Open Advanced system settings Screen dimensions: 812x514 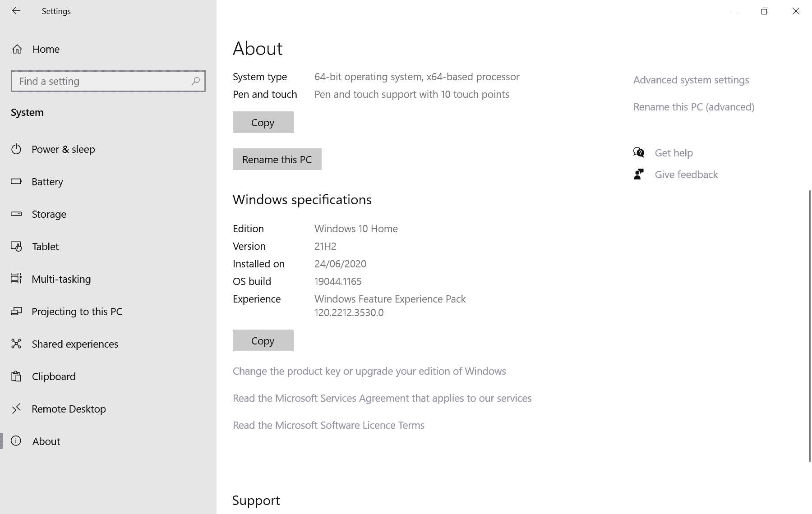691,80
